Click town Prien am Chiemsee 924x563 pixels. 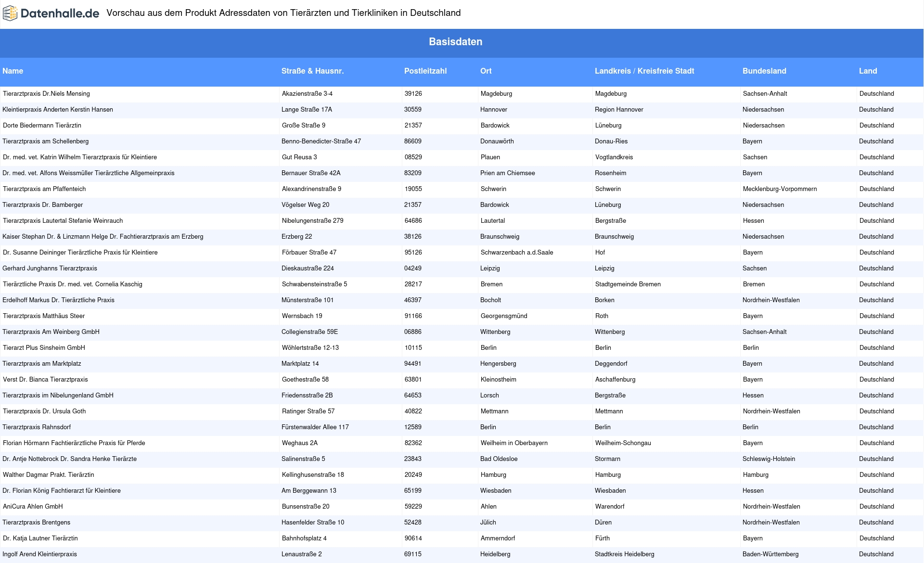(x=508, y=173)
